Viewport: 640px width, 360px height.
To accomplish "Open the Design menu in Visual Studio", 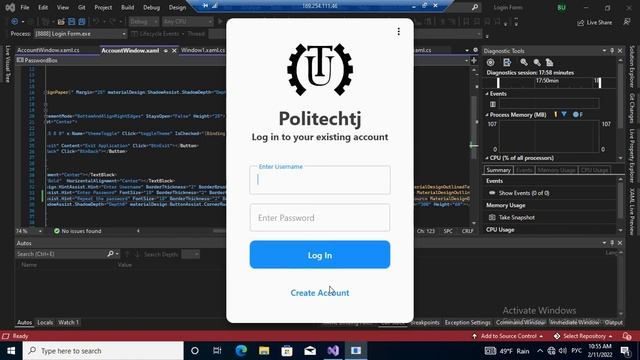I will pos(177,7).
